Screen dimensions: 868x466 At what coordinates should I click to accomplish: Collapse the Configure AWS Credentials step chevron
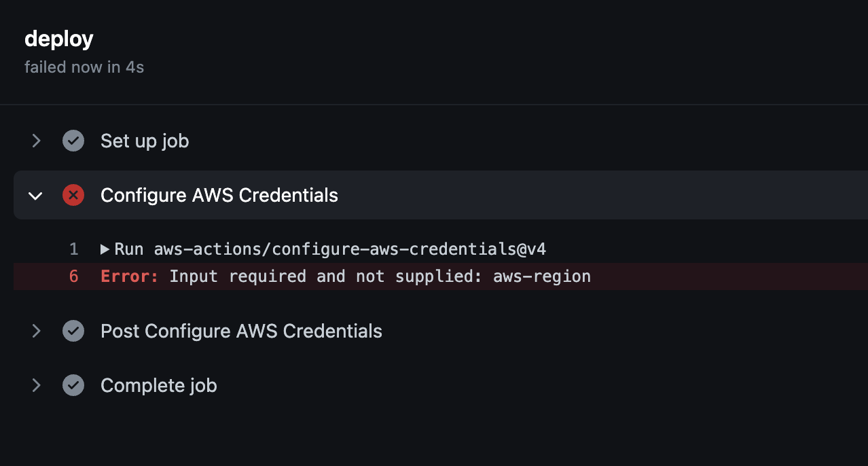click(35, 196)
